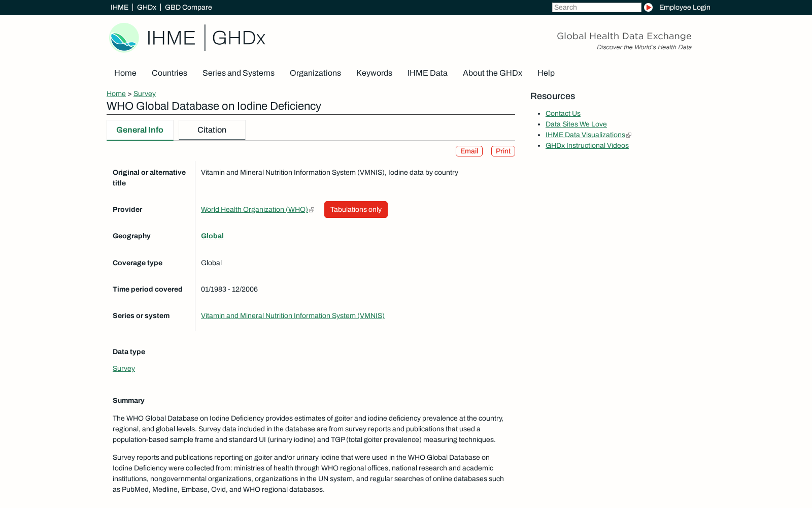812x508 pixels.
Task: Click the Email button
Action: coord(469,151)
